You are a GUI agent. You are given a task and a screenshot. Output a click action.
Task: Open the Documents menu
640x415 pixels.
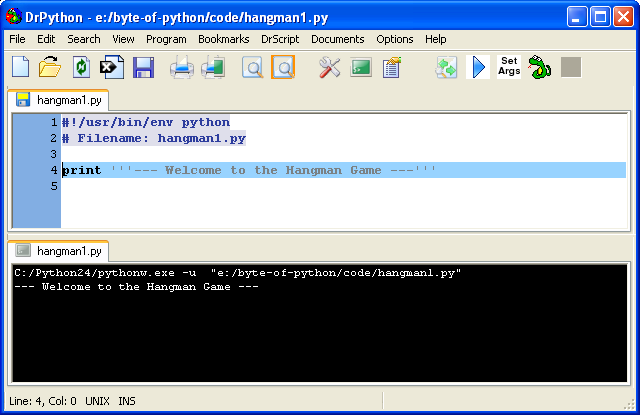coord(338,39)
